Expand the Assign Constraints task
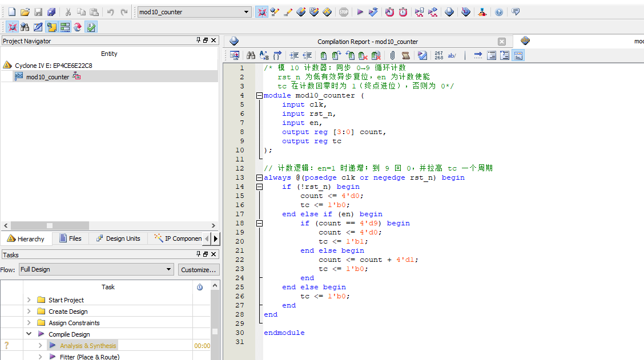The width and height of the screenshot is (644, 360). 29,323
